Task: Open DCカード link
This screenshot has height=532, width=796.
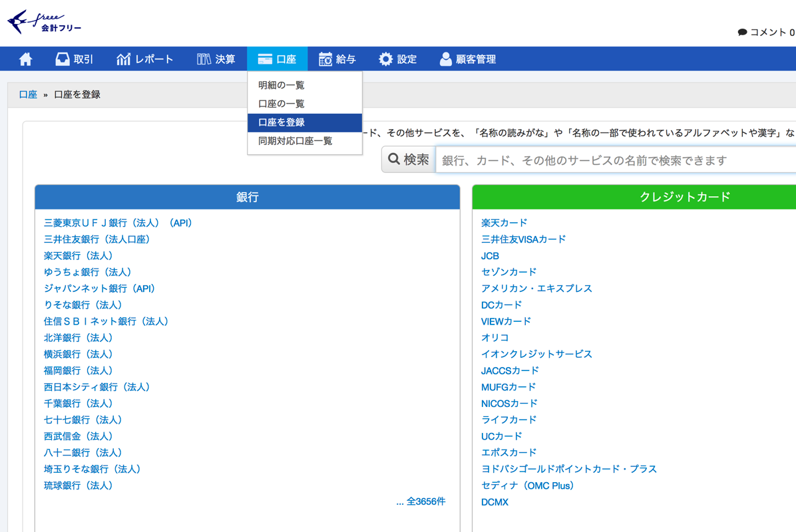Action: pos(502,305)
